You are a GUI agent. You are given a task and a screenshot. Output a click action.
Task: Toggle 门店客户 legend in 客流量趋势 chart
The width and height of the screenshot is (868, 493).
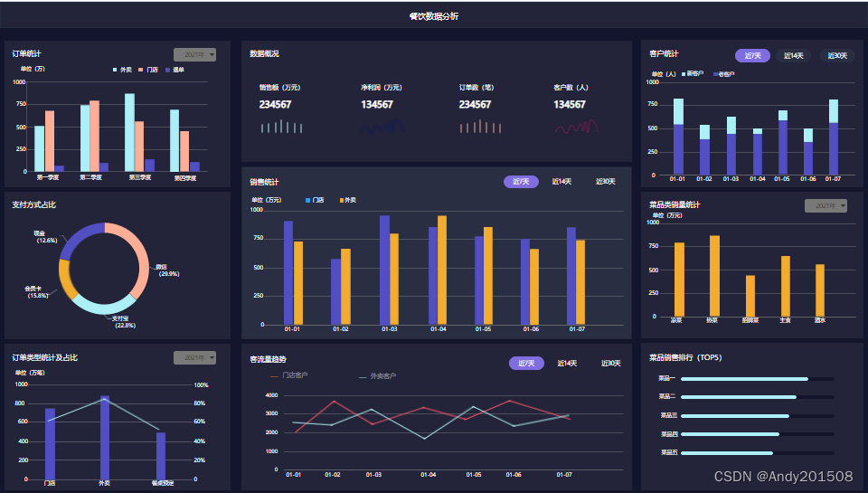pyautogui.click(x=289, y=375)
